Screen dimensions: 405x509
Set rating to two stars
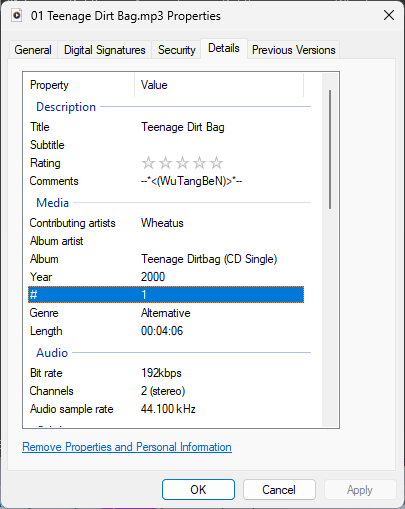pos(165,163)
